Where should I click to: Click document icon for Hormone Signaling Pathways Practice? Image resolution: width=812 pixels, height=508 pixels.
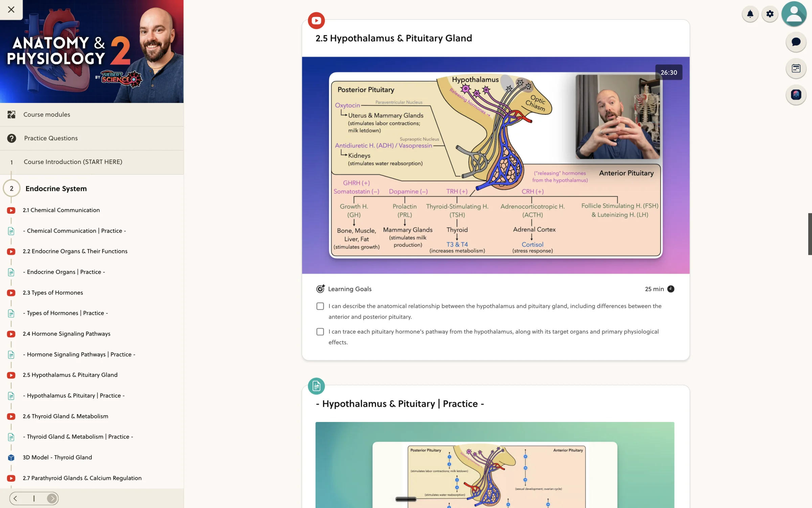[11, 355]
